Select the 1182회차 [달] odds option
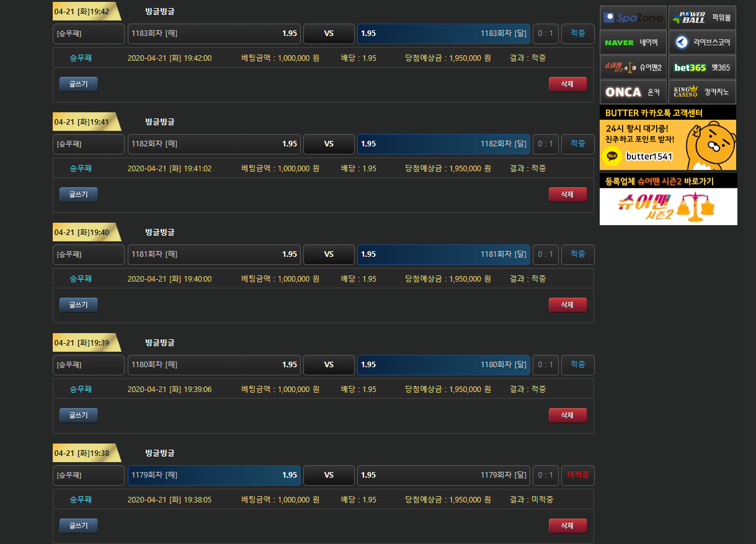 [x=443, y=144]
